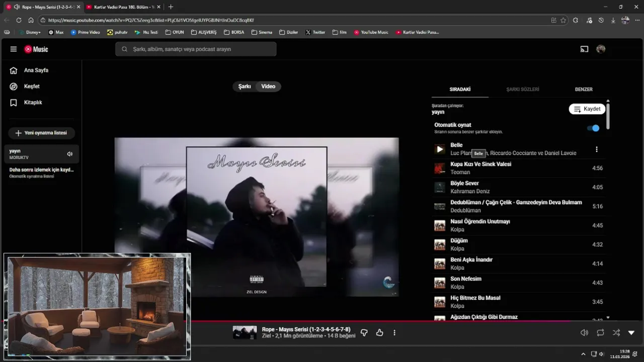644x362 pixels.
Task: Switch player to Video mode
Action: pyautogui.click(x=268, y=86)
